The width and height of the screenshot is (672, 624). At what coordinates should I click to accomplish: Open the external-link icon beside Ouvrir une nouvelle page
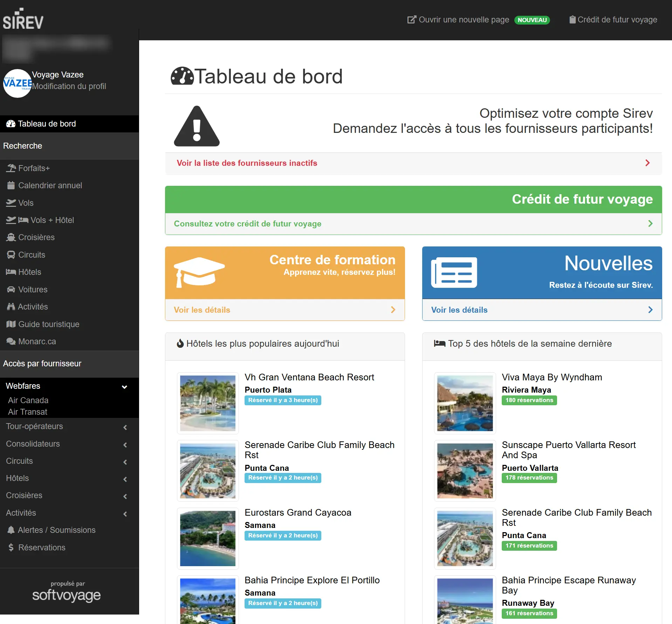412,20
